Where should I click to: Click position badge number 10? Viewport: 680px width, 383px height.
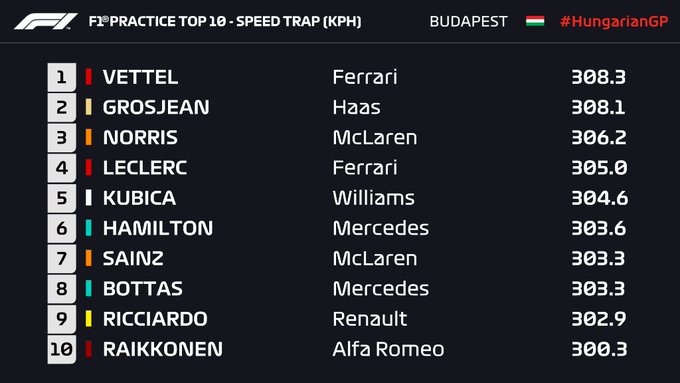62,349
